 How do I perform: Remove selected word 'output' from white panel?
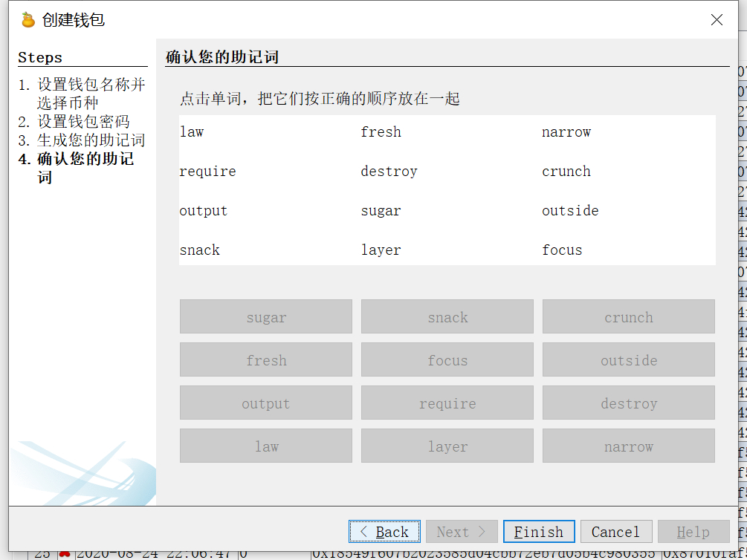204,211
